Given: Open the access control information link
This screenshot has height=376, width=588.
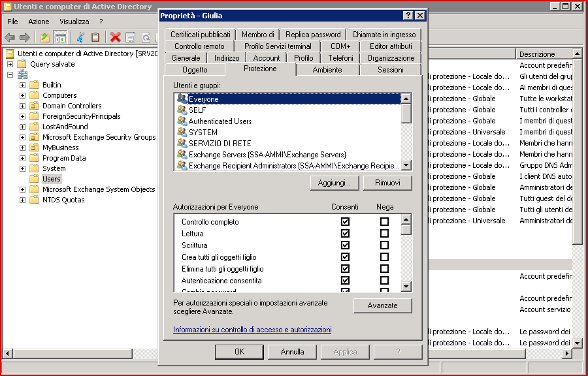Looking at the screenshot, I should (252, 330).
